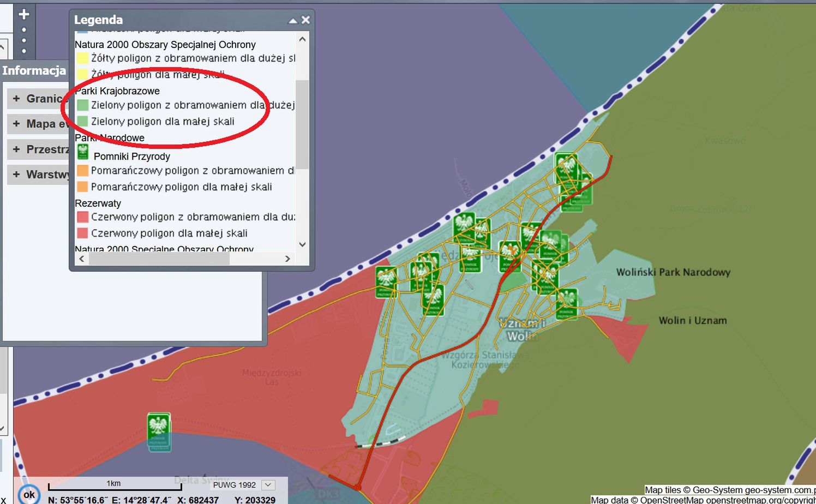Click green swatch for 'dla małej skali'

tap(83, 121)
